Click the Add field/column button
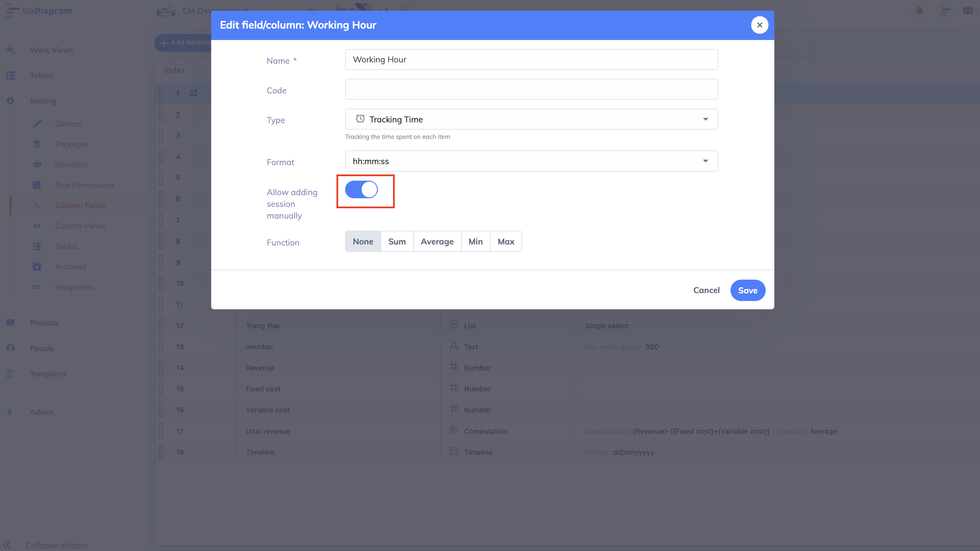The width and height of the screenshot is (980, 551). (183, 43)
